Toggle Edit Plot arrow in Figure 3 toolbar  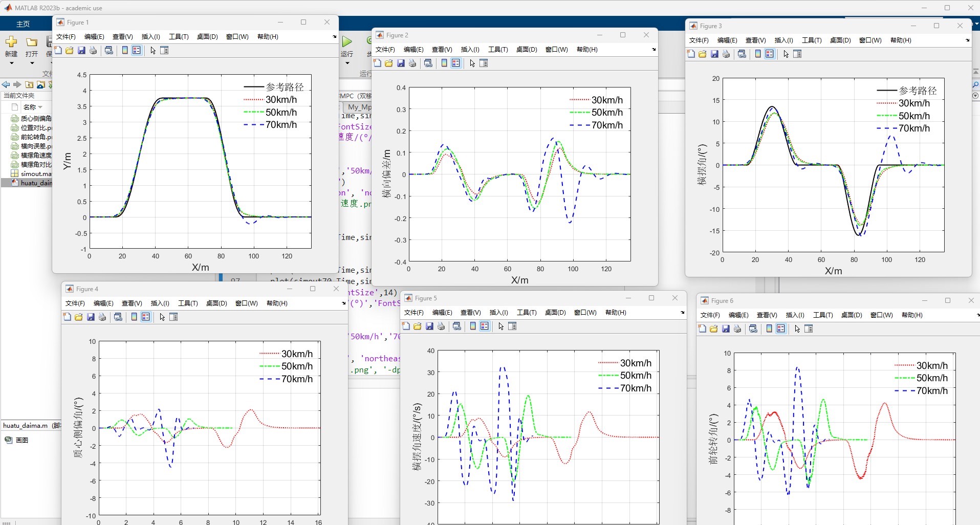click(x=786, y=54)
